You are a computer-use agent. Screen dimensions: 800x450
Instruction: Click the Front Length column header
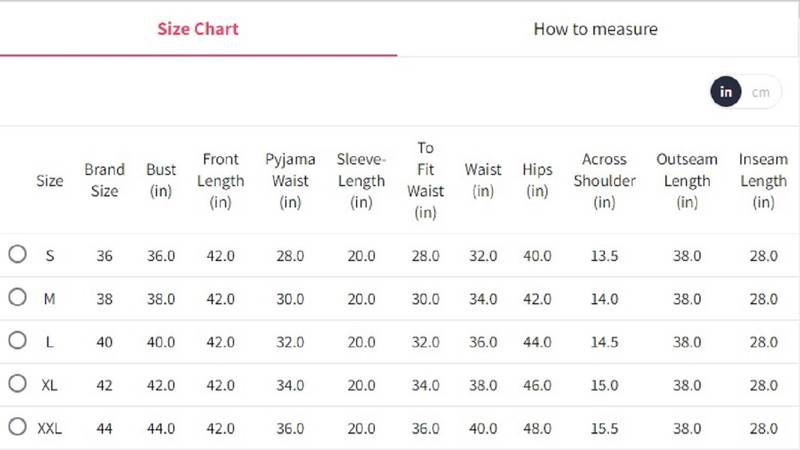pos(221,180)
